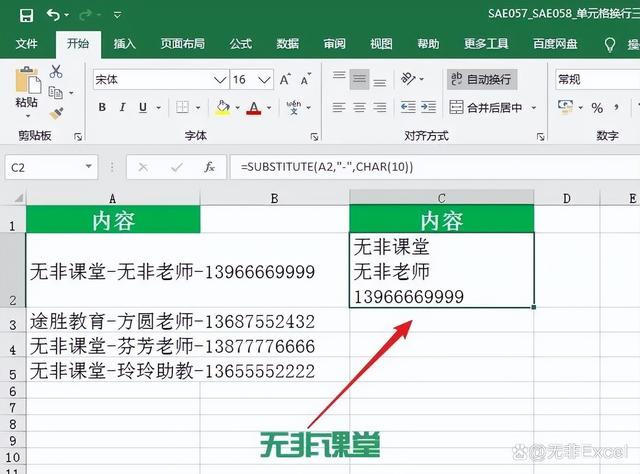Viewport: 640px width, 474px height.
Task: Click the formula bar confirm checkmark
Action: (176, 167)
